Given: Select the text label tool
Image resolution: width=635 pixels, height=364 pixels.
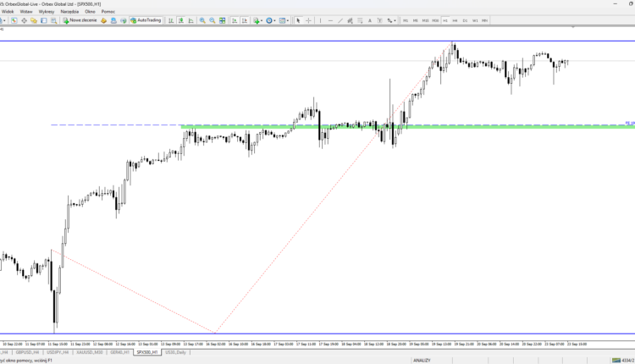Looking at the screenshot, I should pos(380,20).
